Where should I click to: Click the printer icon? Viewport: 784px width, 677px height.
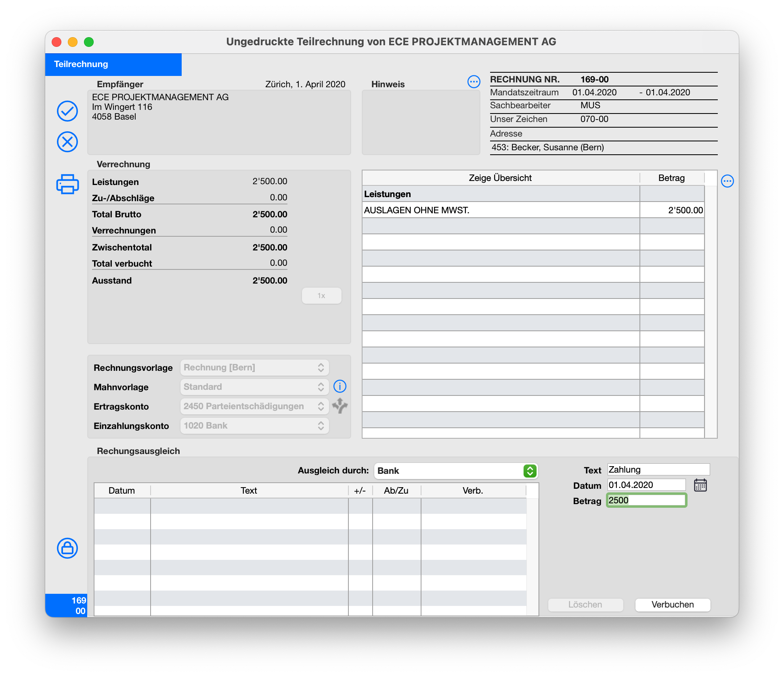tap(67, 184)
